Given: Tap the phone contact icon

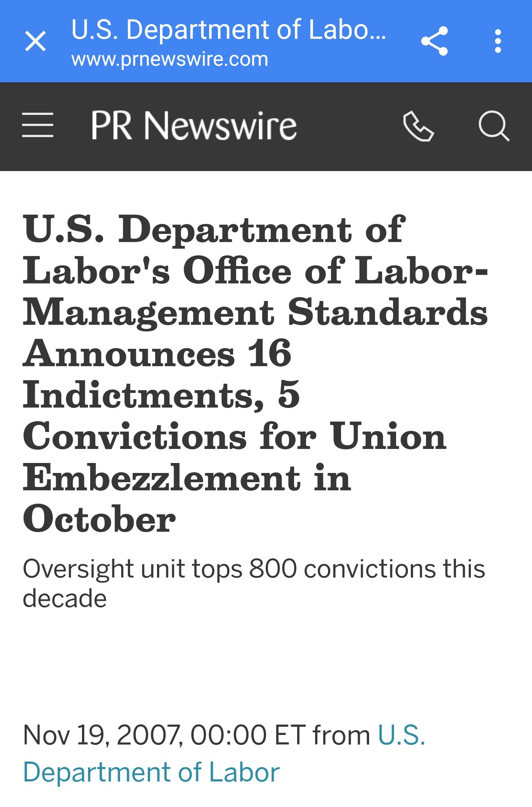Looking at the screenshot, I should tap(419, 126).
